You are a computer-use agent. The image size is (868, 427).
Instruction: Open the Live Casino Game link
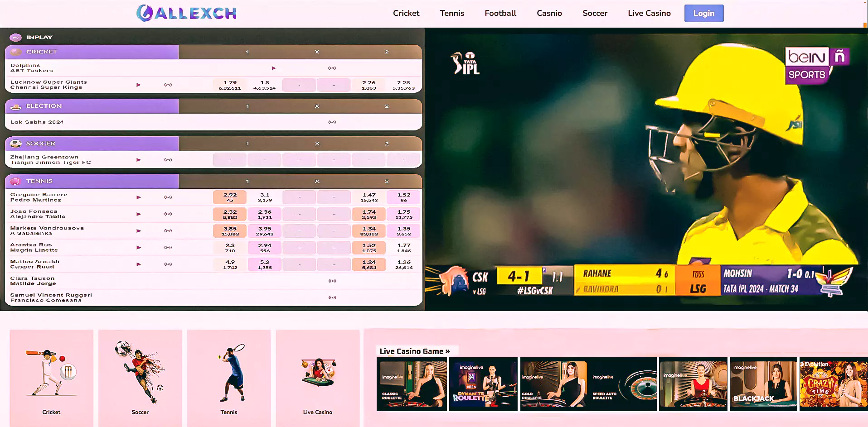[414, 351]
